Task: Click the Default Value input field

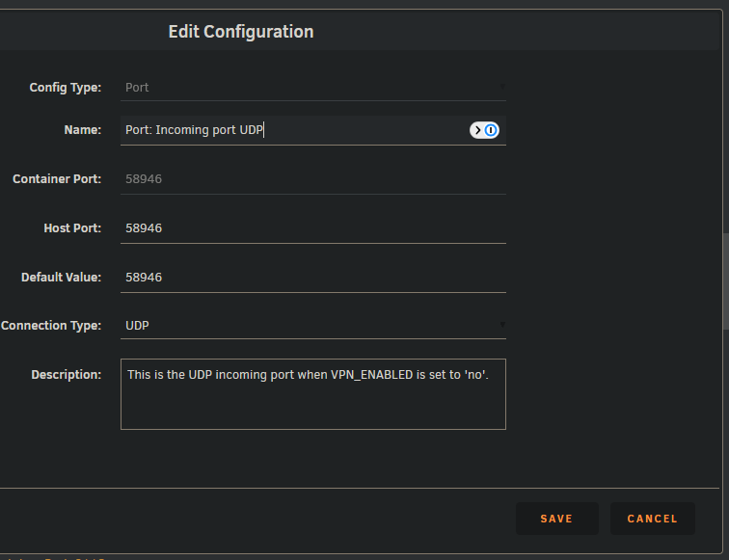Action: tap(312, 278)
